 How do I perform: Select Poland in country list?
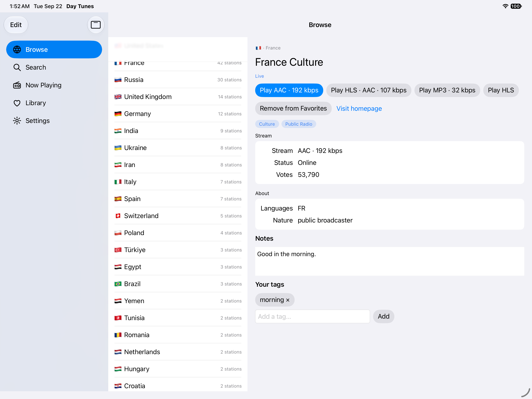click(178, 233)
